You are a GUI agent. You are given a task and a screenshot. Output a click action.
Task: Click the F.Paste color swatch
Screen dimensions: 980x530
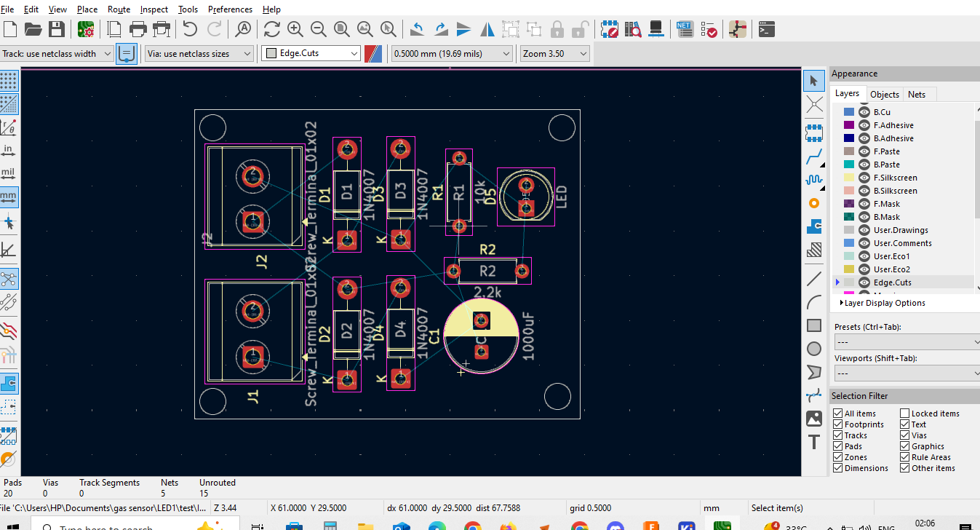click(x=848, y=151)
